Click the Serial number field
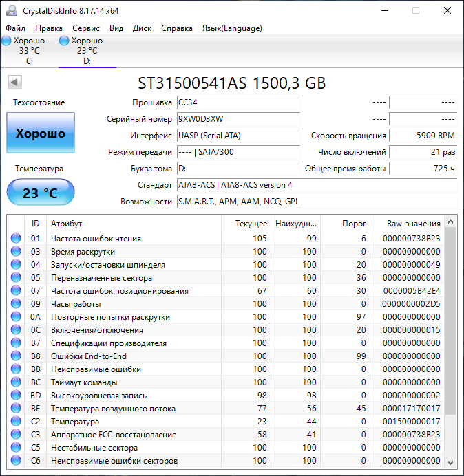This screenshot has height=476, width=464. pyautogui.click(x=238, y=118)
